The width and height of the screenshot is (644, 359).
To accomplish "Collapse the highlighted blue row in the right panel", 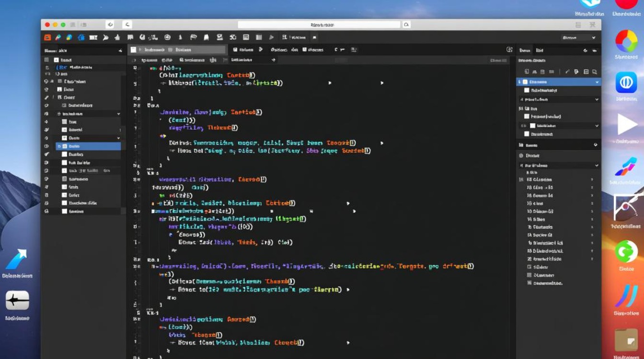I will (x=597, y=82).
